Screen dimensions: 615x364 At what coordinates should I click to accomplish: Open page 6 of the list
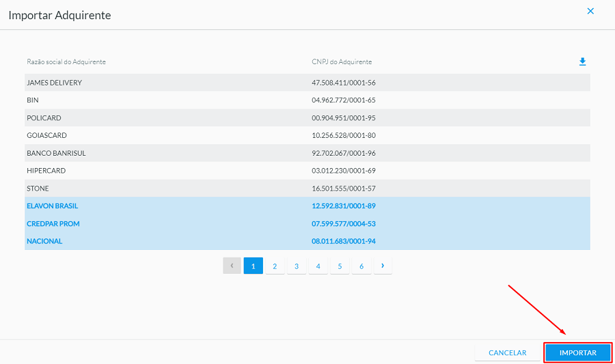tap(361, 266)
